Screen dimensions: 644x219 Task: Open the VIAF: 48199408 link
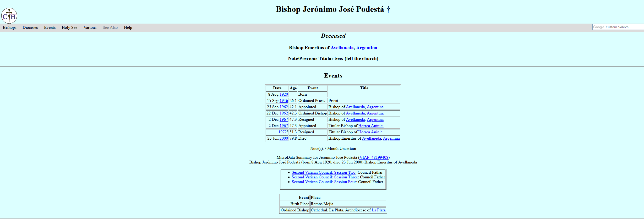374,157
